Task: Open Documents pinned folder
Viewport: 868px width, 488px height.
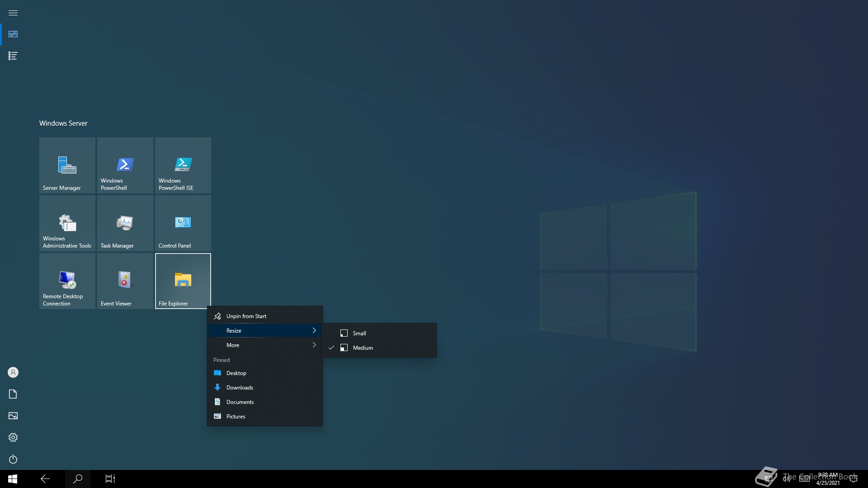Action: [240, 402]
